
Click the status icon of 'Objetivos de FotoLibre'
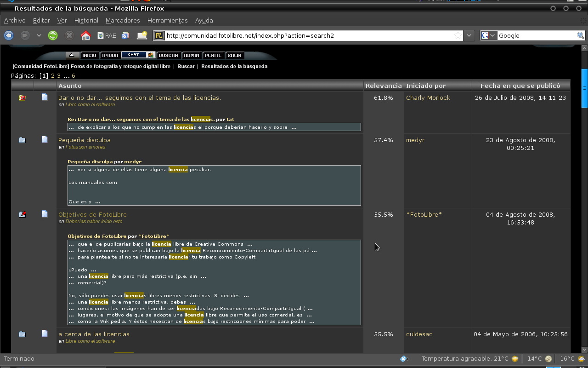click(22, 214)
